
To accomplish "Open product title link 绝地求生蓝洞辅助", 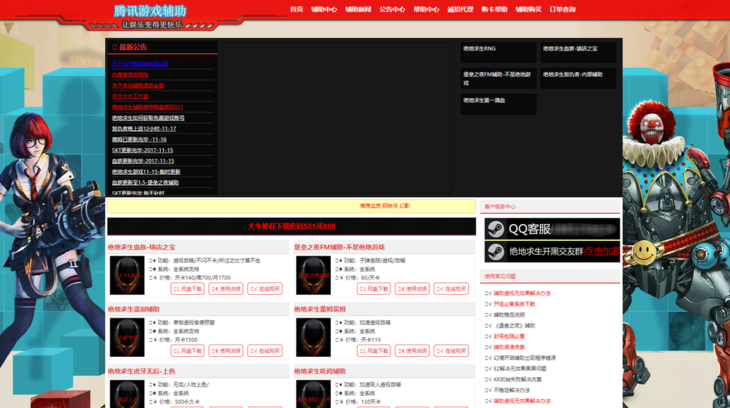I will pos(134,309).
